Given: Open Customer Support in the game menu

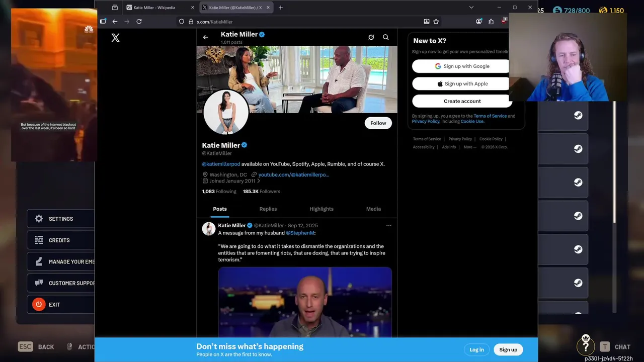Looking at the screenshot, I should (61, 283).
